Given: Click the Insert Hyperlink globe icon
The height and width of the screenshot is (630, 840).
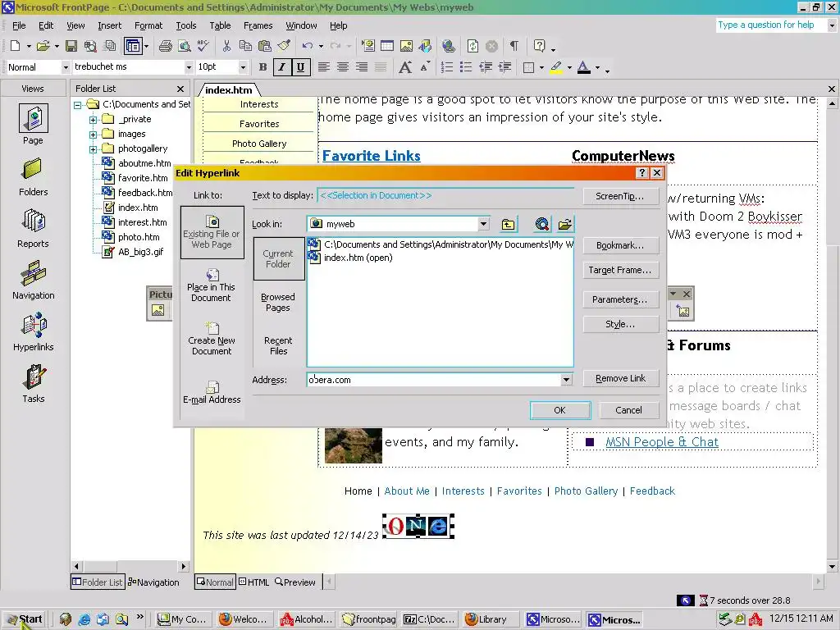Looking at the screenshot, I should [x=449, y=46].
